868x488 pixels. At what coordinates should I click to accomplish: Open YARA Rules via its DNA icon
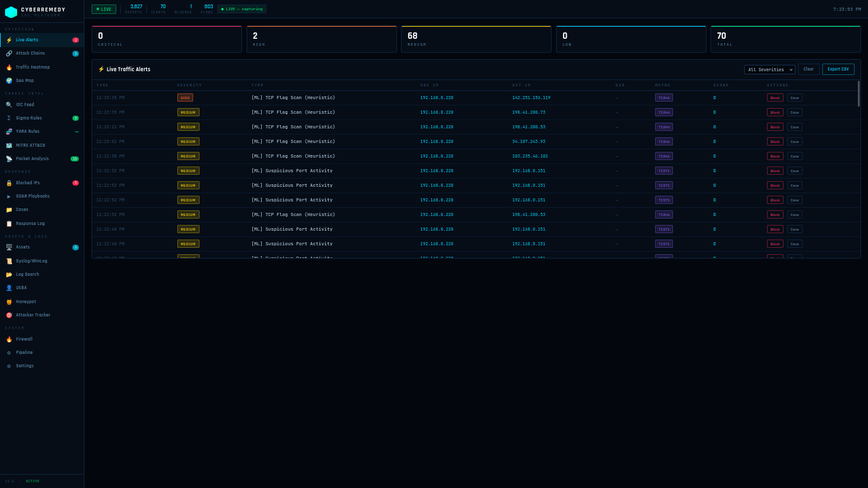point(9,132)
